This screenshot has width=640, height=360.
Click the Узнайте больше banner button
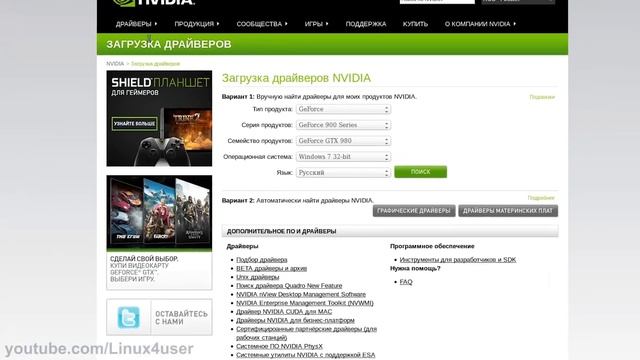pos(134,124)
